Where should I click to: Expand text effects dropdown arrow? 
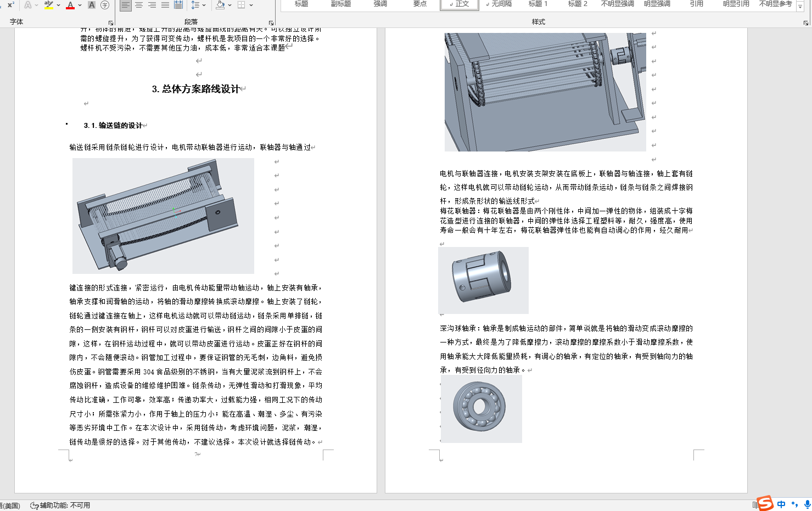[x=37, y=5]
